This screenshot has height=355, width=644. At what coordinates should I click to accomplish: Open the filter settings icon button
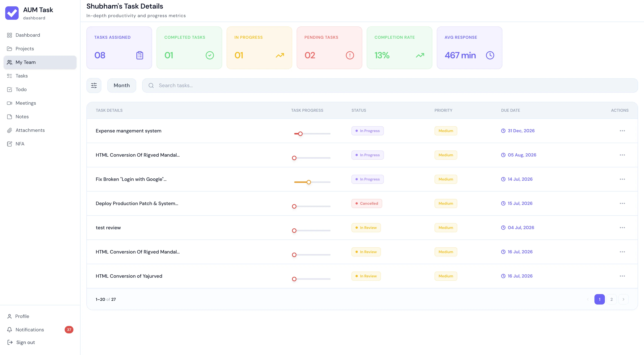click(x=94, y=85)
